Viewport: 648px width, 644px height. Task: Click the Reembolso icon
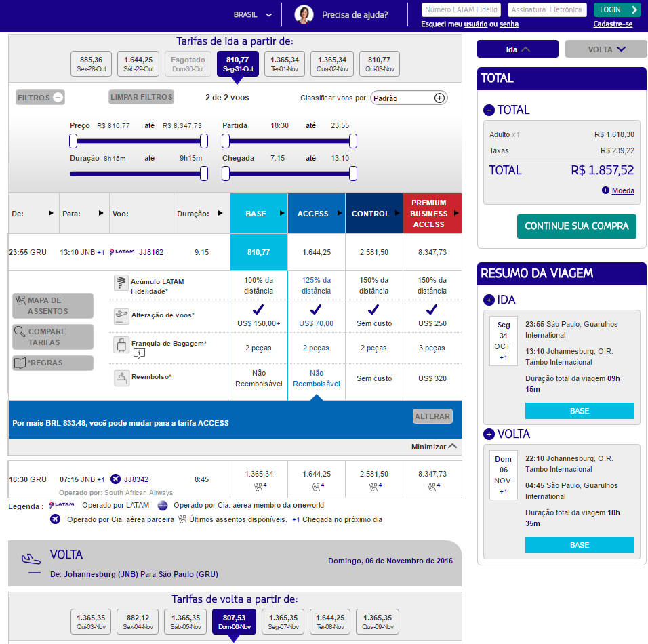pyautogui.click(x=121, y=378)
